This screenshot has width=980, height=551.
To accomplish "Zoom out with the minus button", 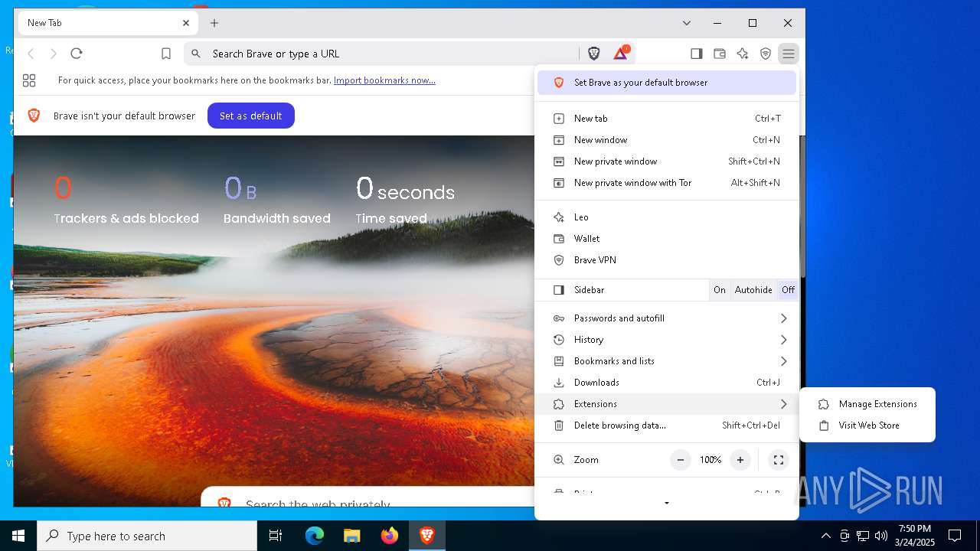I will 681,460.
